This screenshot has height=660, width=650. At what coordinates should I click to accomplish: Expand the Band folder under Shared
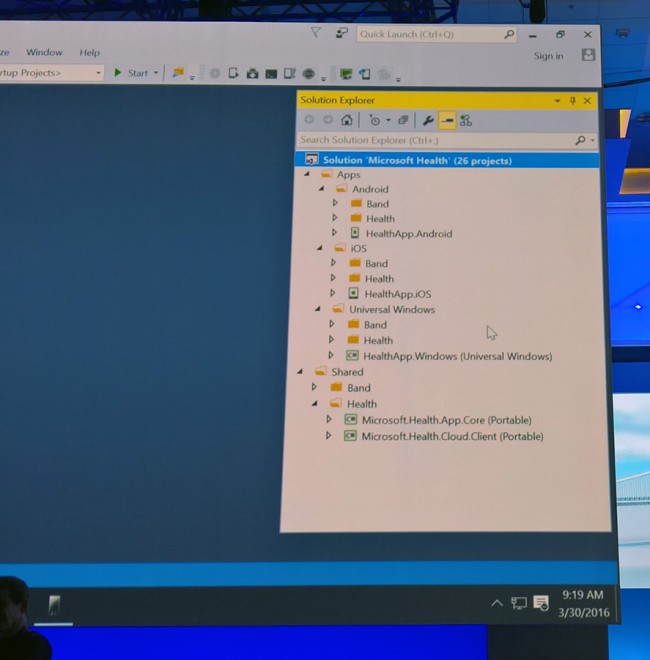click(314, 387)
